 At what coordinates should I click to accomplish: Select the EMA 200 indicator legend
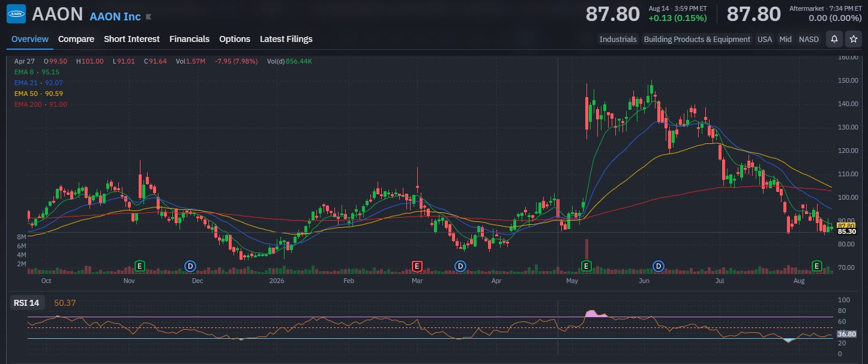(40, 104)
